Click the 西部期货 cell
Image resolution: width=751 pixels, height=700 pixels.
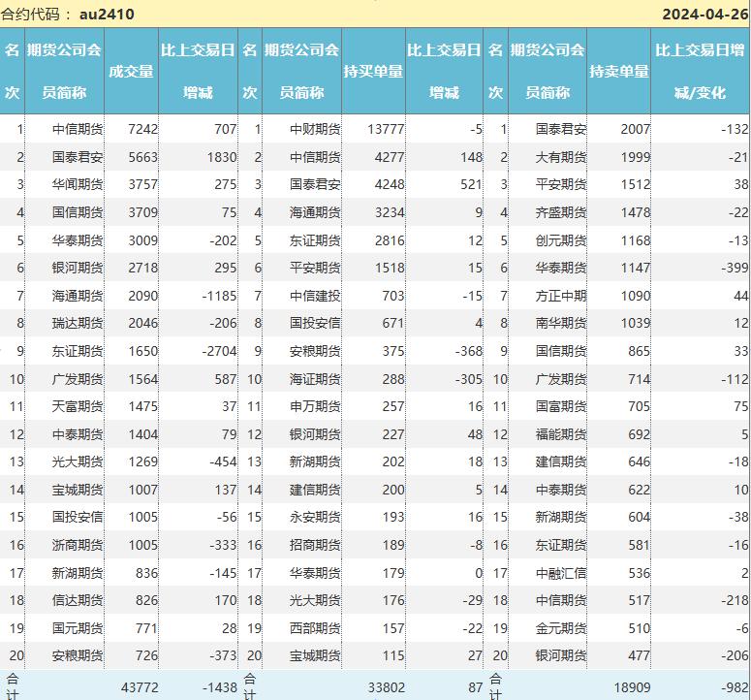tap(315, 628)
